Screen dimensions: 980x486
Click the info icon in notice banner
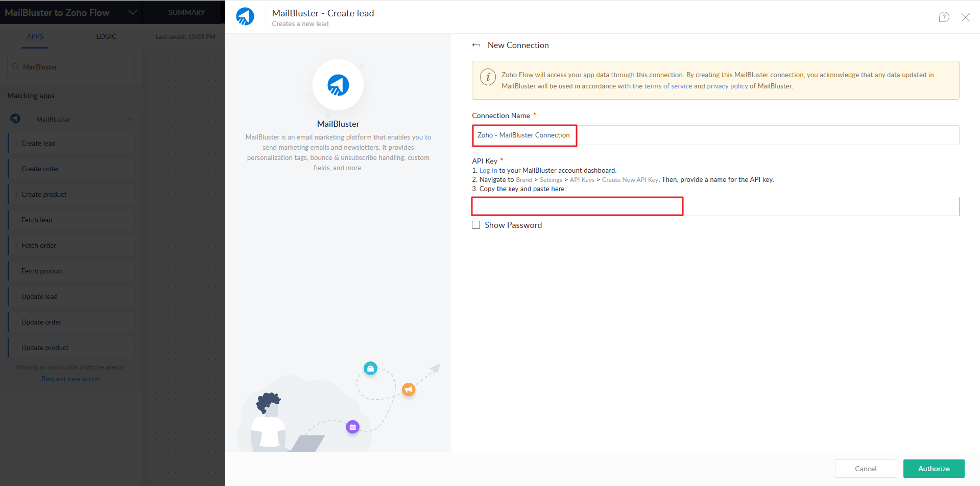488,77
